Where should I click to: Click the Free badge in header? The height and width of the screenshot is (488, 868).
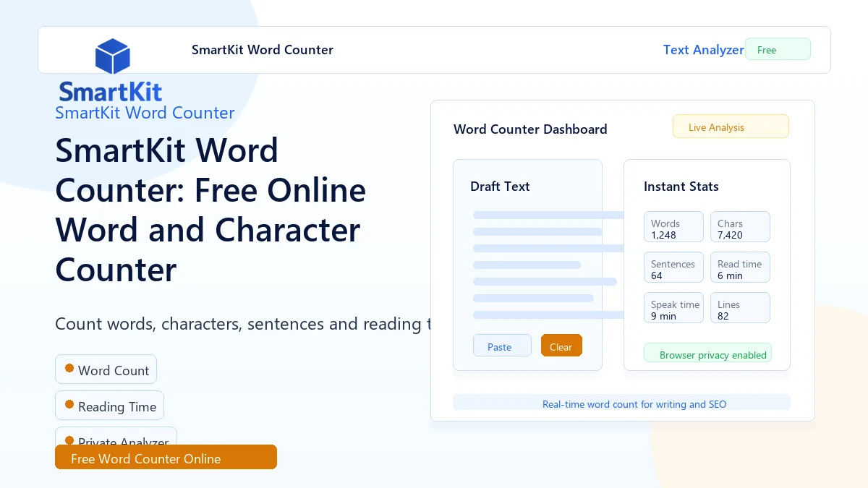[x=778, y=49]
